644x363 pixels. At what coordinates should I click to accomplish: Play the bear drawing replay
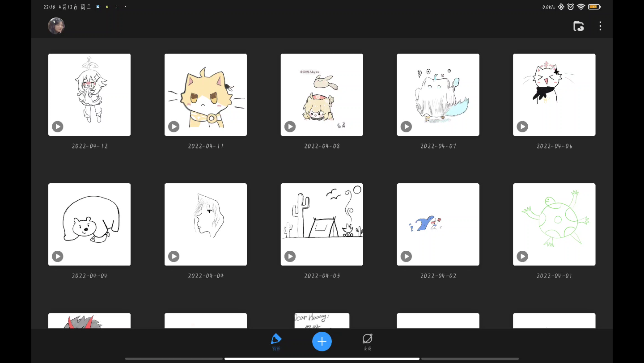[58, 256]
